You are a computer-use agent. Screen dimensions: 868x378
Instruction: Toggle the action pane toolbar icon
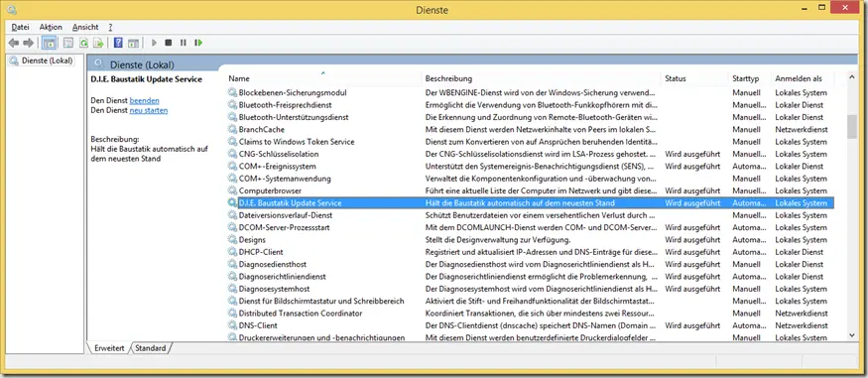pos(133,43)
